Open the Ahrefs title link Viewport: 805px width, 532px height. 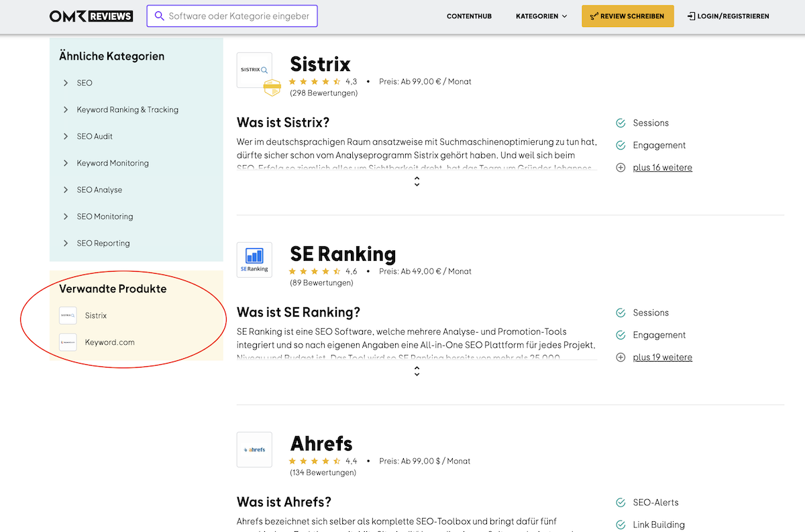click(x=321, y=443)
